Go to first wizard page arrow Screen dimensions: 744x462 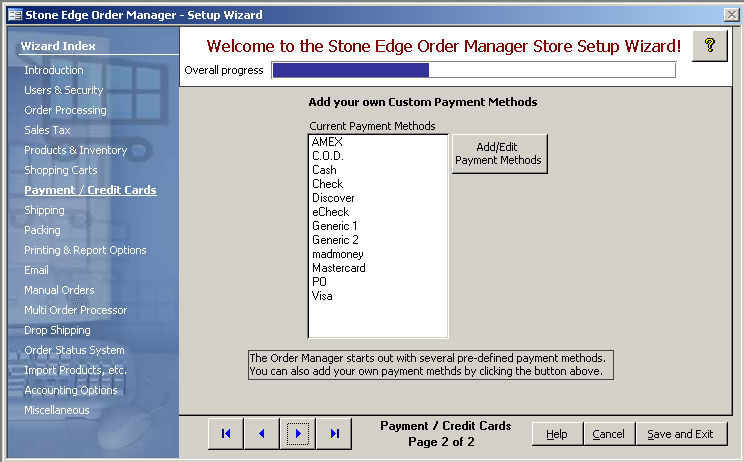(226, 434)
